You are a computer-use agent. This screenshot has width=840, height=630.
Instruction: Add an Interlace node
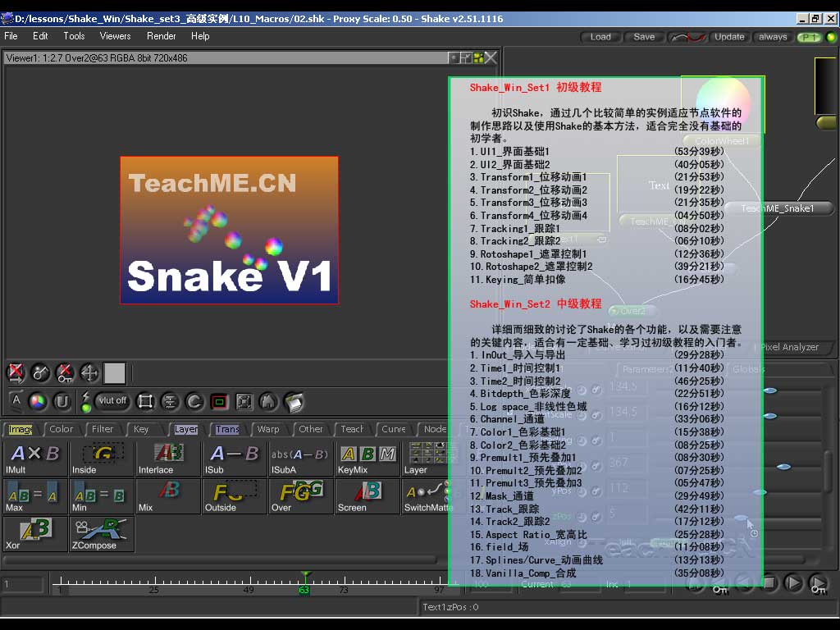pyautogui.click(x=167, y=459)
